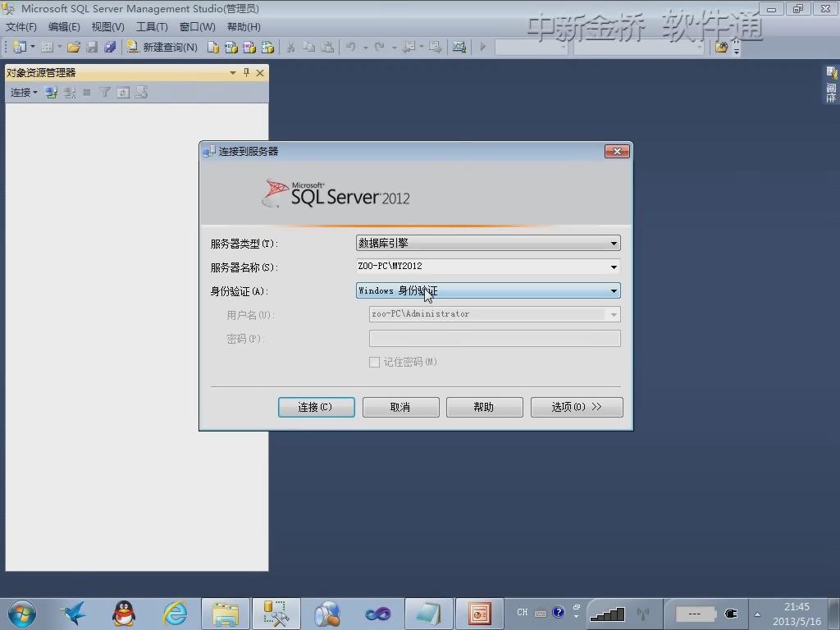Expand the 服务器类型 dropdown
Viewport: 840px width, 630px height.
pos(614,243)
